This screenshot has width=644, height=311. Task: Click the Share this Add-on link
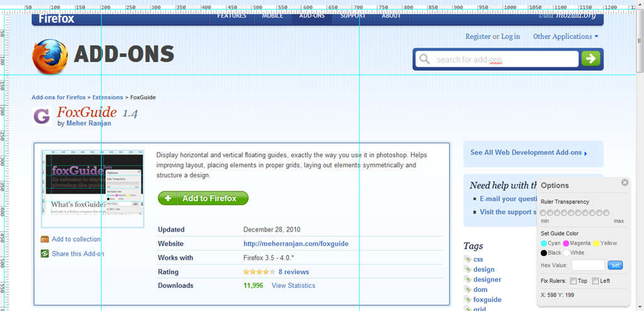[78, 254]
